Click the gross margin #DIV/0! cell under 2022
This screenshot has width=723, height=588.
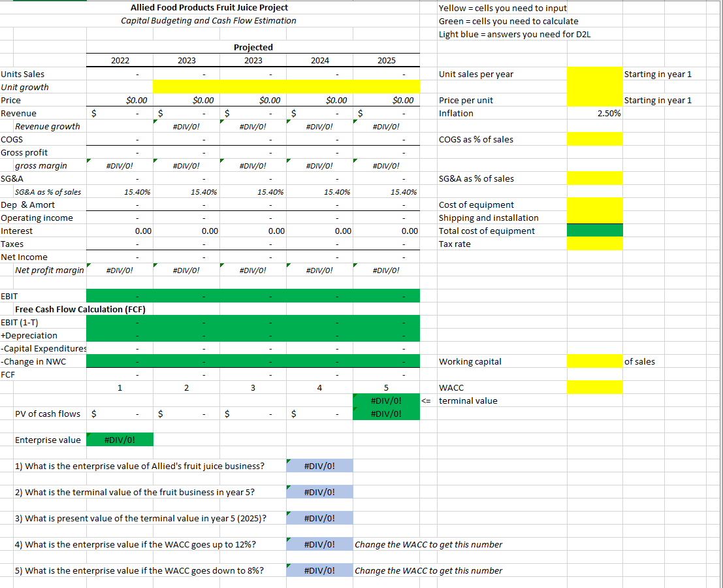[120, 165]
